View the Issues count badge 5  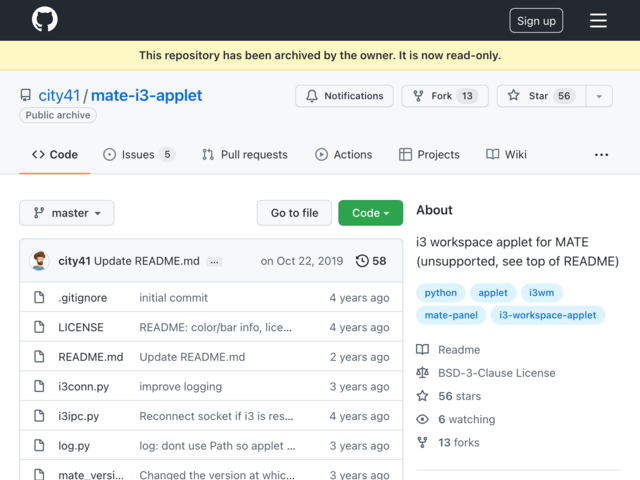click(x=167, y=155)
